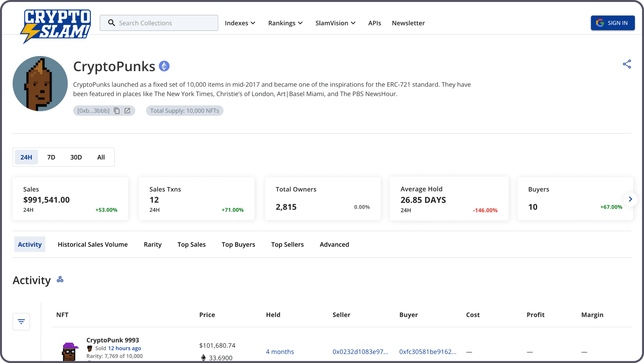
Task: Copy the contract address icon
Action: (x=117, y=111)
